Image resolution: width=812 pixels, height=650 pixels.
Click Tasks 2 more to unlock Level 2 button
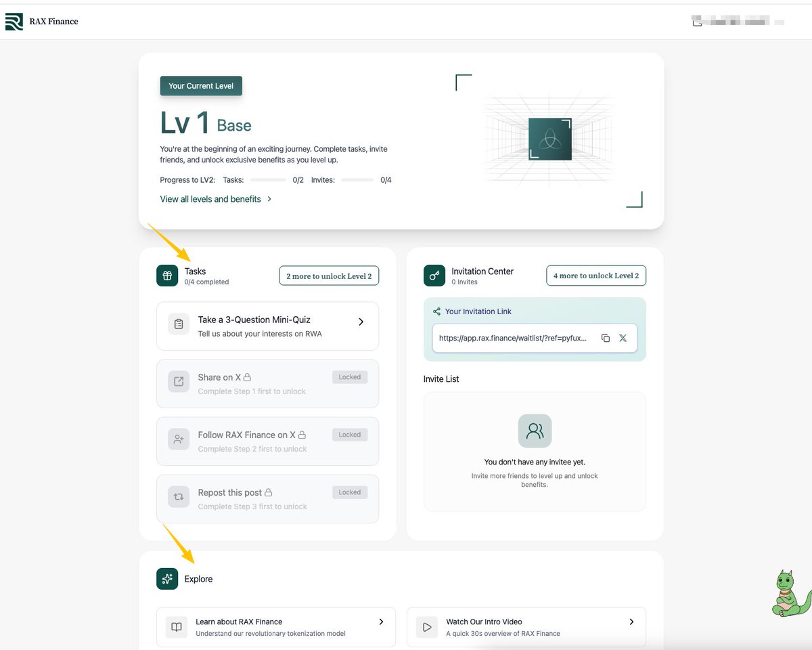click(x=329, y=276)
